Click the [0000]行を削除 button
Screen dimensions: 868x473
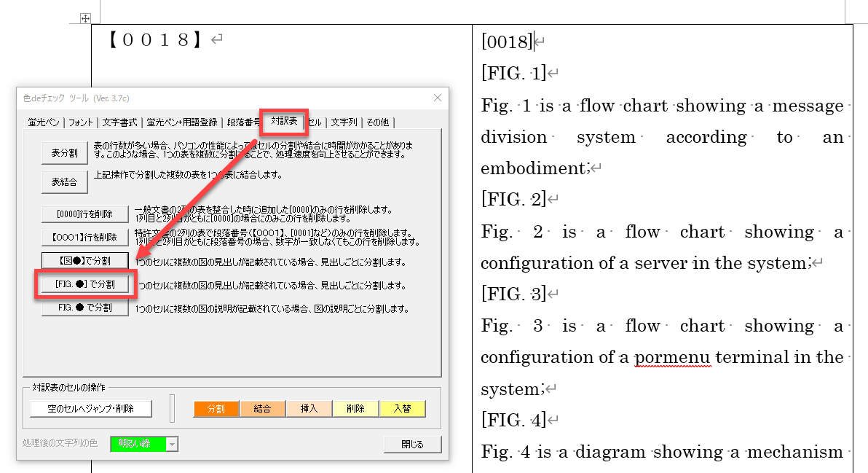(x=84, y=214)
